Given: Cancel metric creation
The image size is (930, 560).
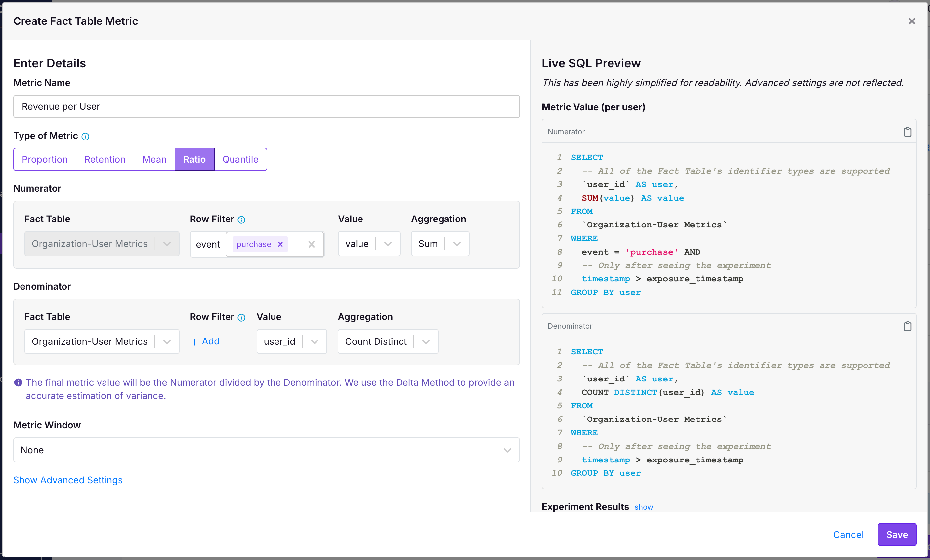Looking at the screenshot, I should tap(848, 534).
